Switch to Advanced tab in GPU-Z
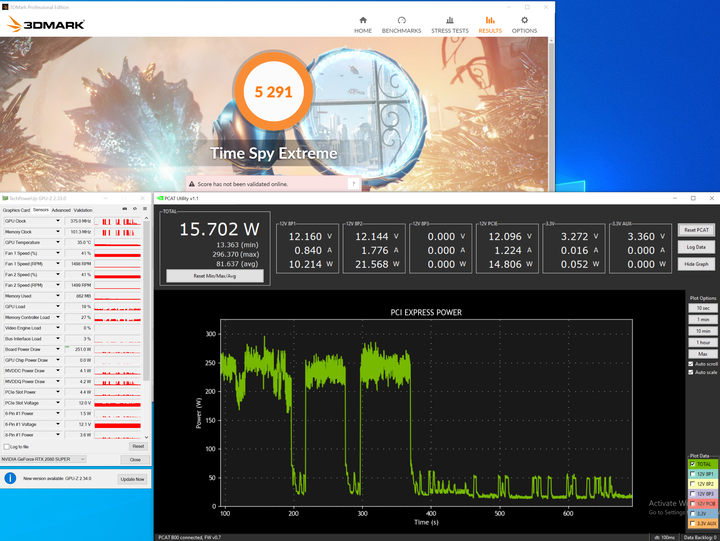This screenshot has height=541, width=720. [x=61, y=210]
